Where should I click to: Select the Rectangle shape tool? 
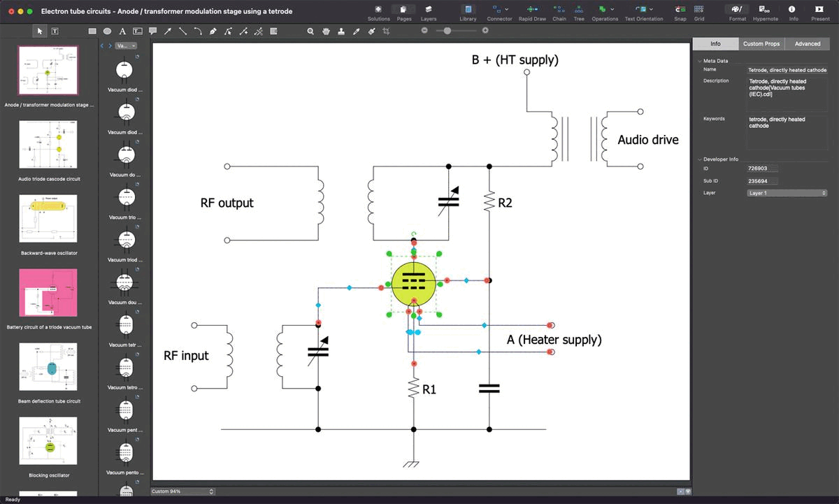click(x=92, y=31)
